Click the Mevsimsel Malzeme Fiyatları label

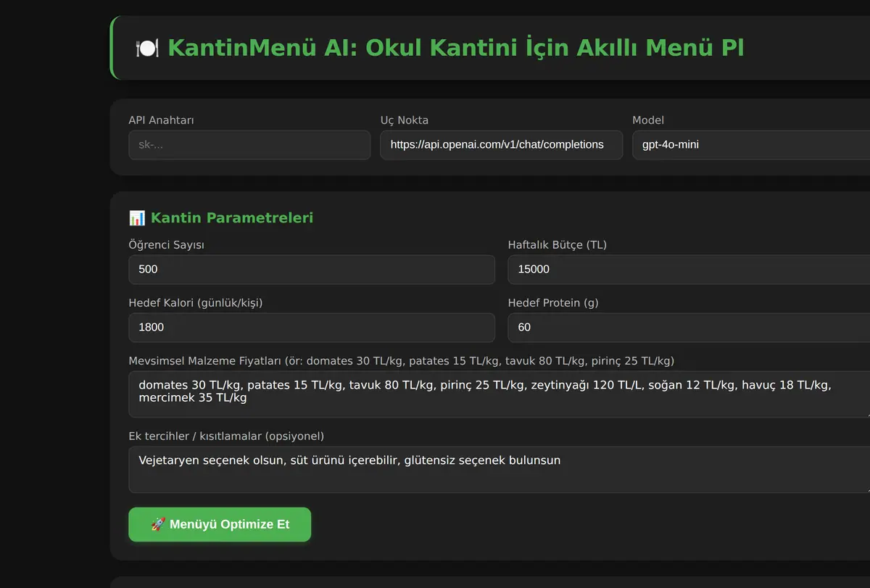pos(402,361)
